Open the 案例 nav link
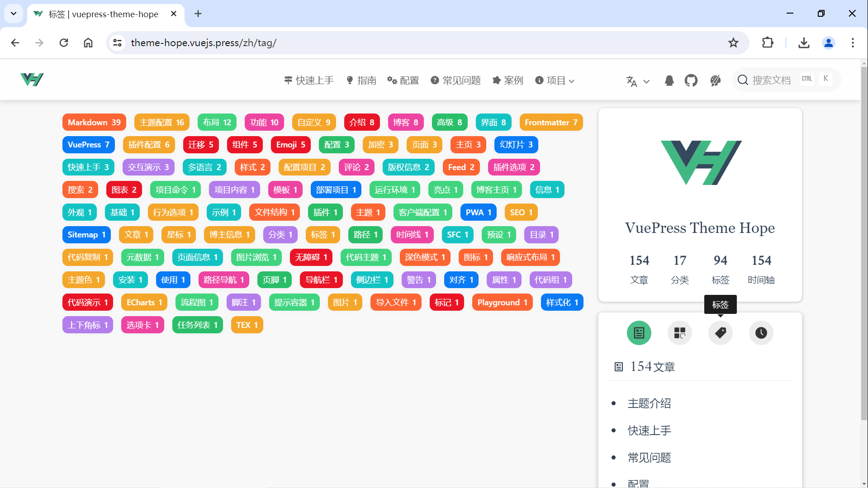Viewport: 868px width, 488px height. [x=508, y=81]
